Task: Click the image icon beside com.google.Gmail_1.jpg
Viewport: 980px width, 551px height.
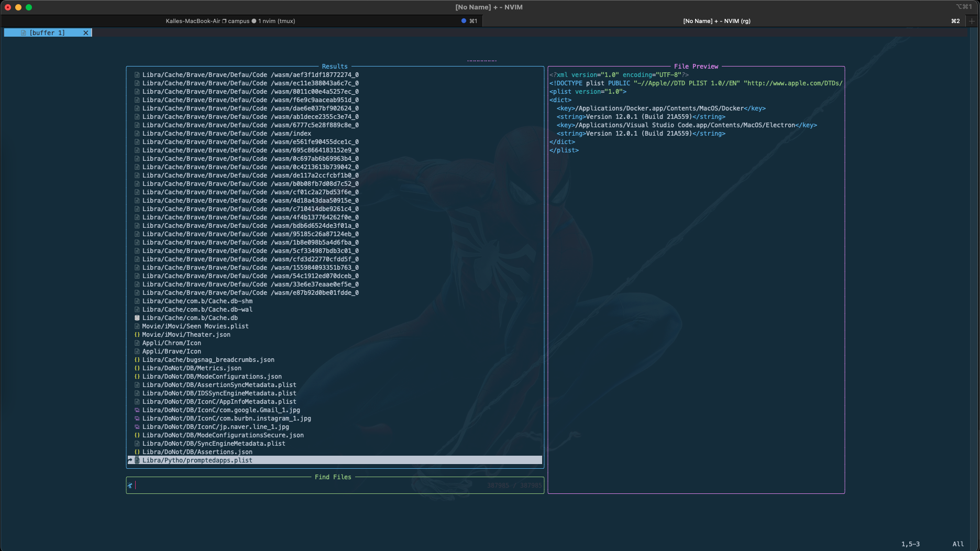Action: coord(137,410)
